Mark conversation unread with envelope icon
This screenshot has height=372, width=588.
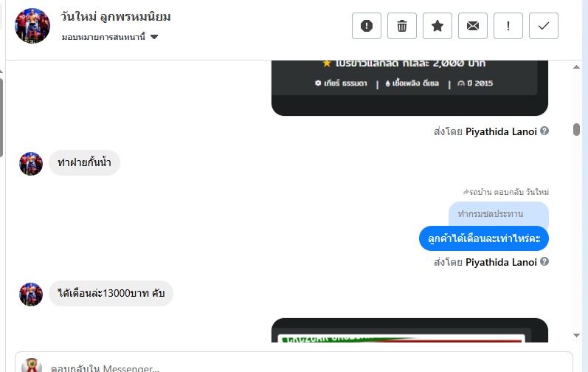coord(472,26)
